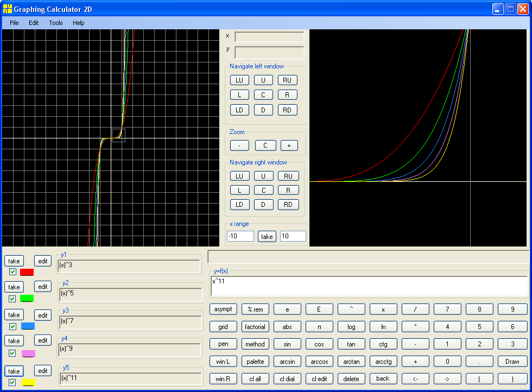Insert the sin function
The width and height of the screenshot is (532, 392).
coord(287,344)
